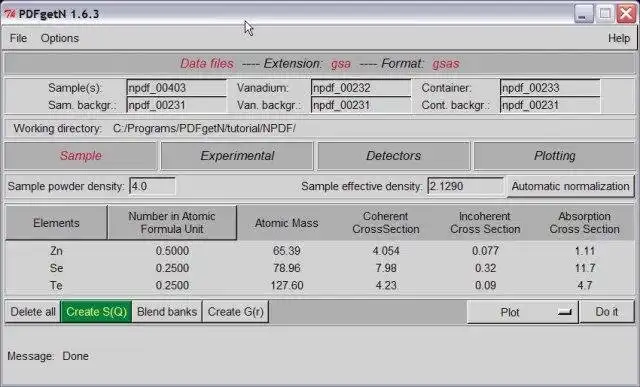Image resolution: width=640 pixels, height=387 pixels.
Task: Select the Te element row label
Action: [x=56, y=285]
